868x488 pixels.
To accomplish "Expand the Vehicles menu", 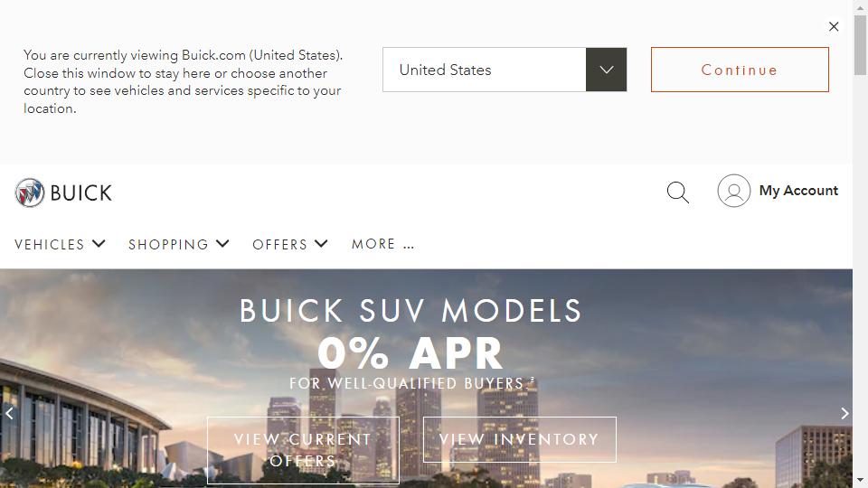I will click(x=60, y=244).
